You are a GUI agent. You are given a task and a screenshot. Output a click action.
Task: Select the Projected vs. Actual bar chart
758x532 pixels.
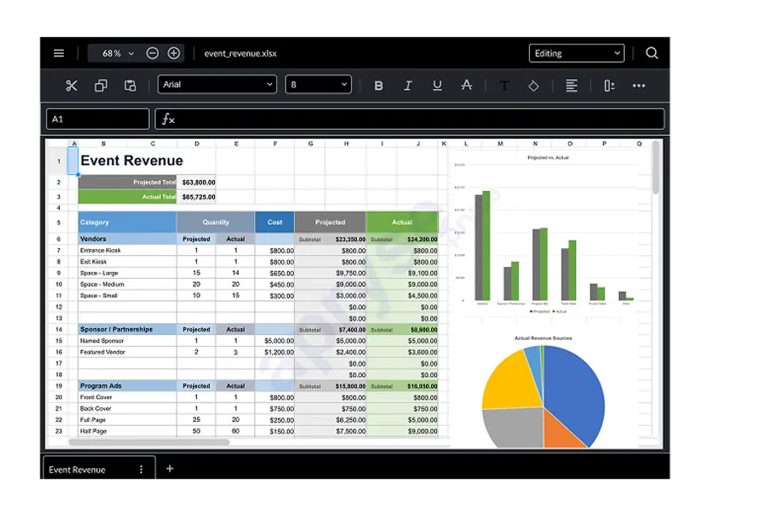547,235
